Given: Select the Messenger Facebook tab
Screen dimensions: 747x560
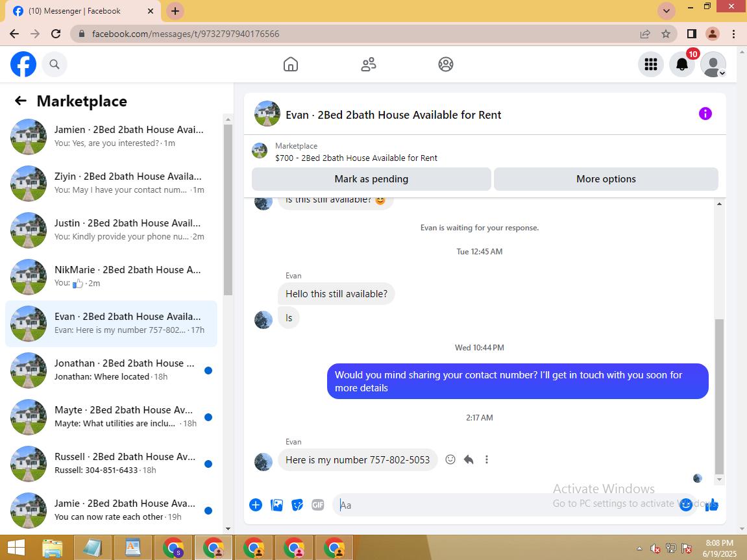Looking at the screenshot, I should pos(83,11).
